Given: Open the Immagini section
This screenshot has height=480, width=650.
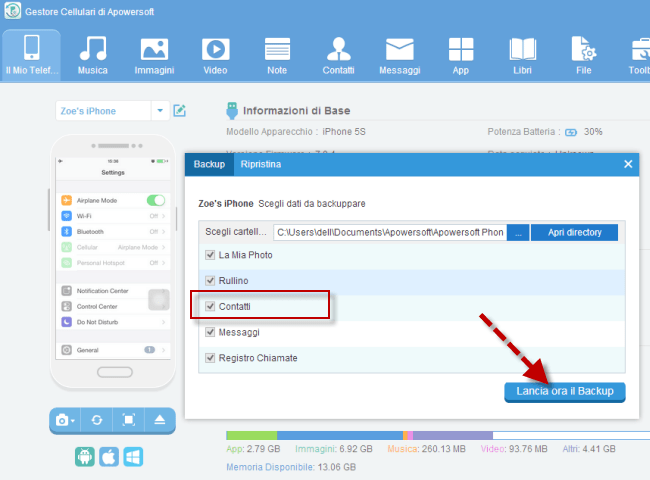Looking at the screenshot, I should 154,54.
